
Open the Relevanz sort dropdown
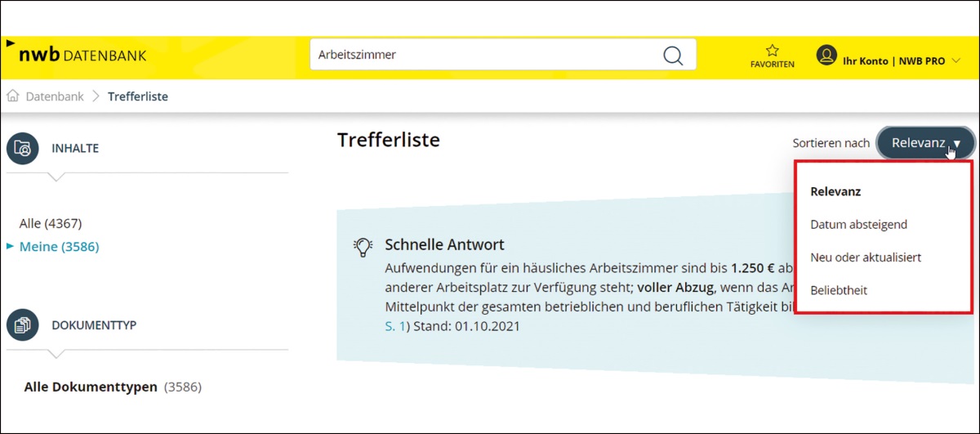click(924, 143)
